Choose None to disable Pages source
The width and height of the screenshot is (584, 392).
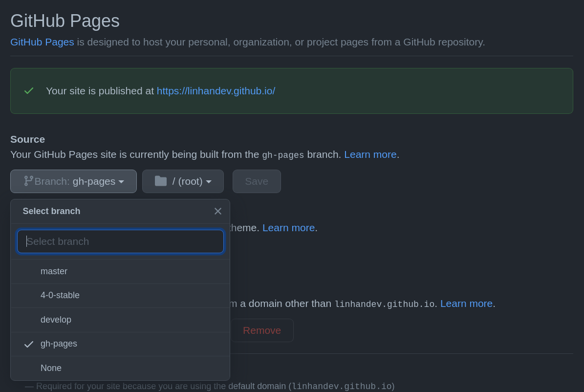(x=51, y=368)
